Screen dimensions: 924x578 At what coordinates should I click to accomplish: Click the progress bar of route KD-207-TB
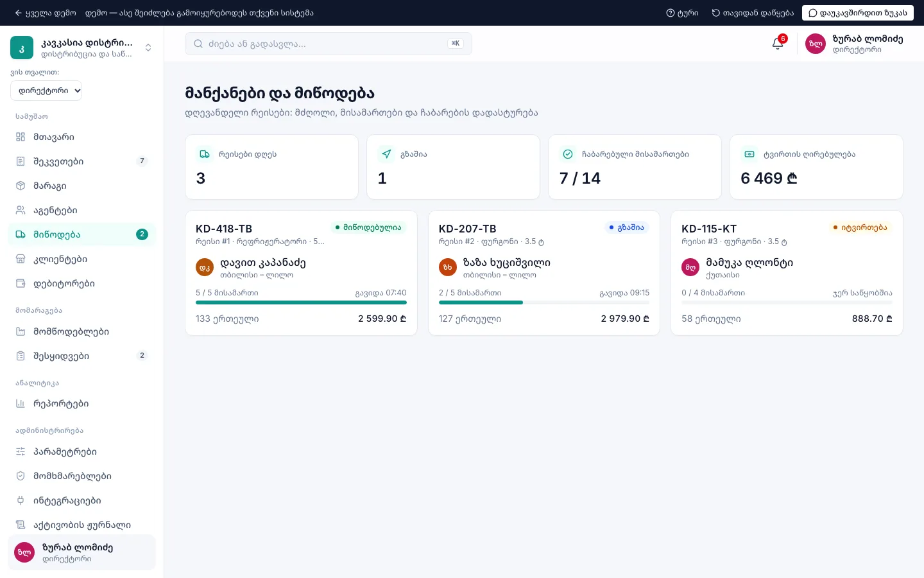point(544,302)
